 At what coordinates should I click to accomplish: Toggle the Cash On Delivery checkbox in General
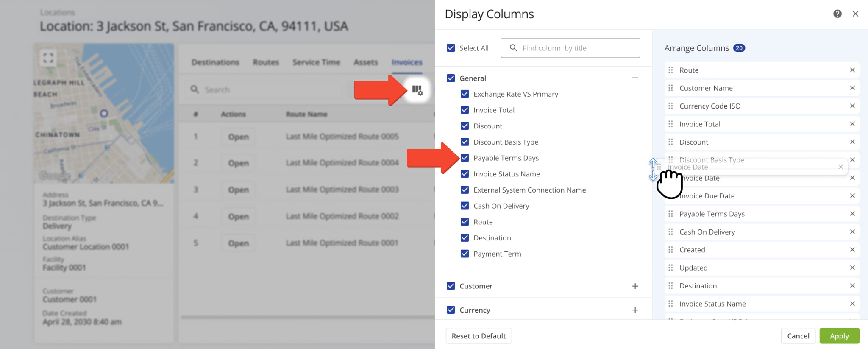[465, 206]
